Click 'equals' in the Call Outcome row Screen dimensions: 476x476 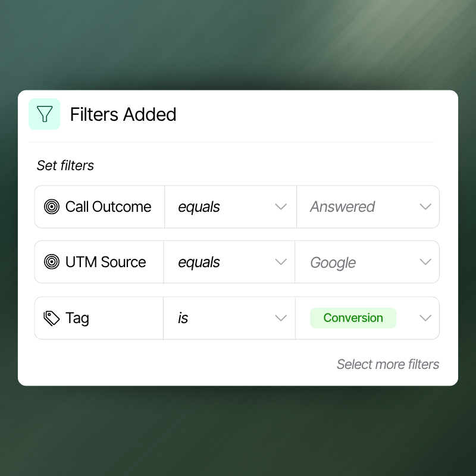point(199,207)
